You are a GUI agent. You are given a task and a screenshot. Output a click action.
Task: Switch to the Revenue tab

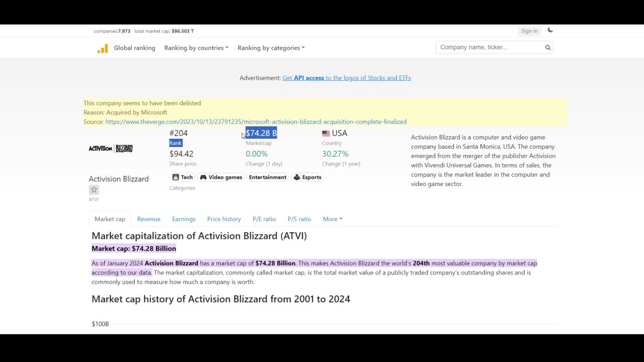(148, 219)
